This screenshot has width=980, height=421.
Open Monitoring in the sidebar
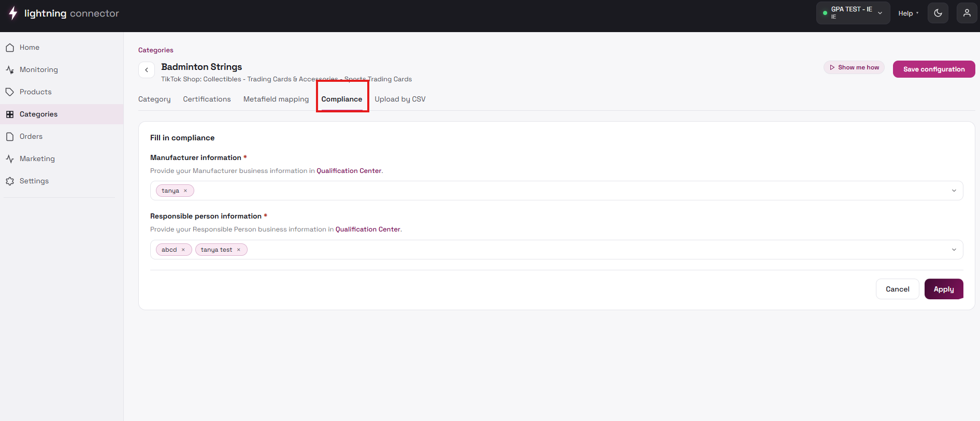point(62,70)
